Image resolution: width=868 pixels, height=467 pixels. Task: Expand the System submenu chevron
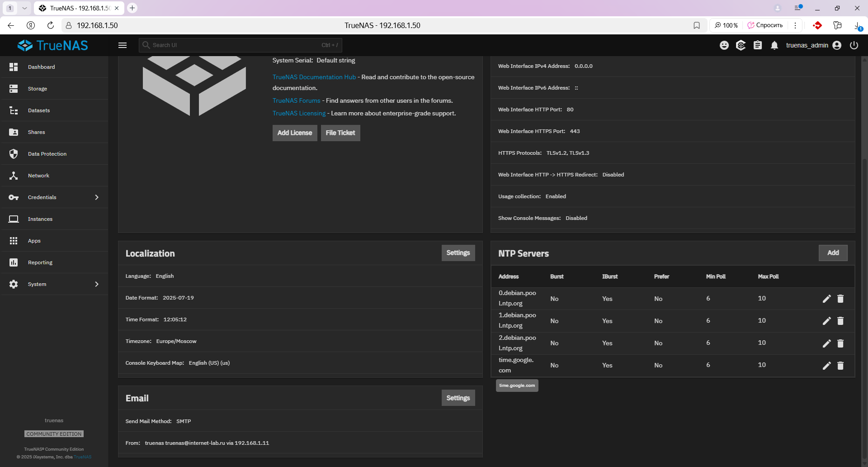[97, 284]
